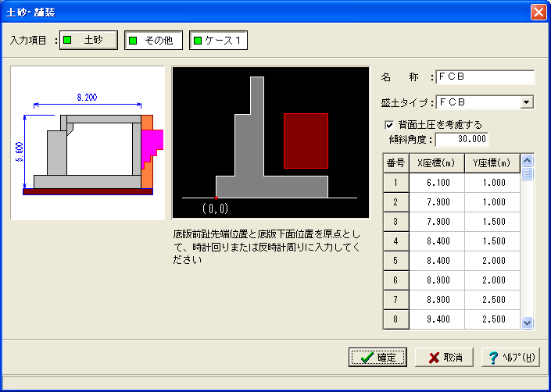Image resolution: width=551 pixels, height=392 pixels.
Task: Open the 土砂 input item tab
Action: point(88,41)
